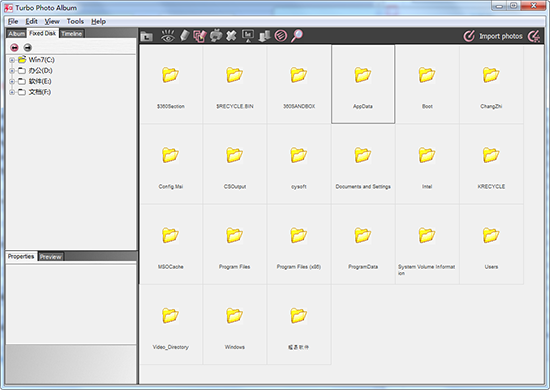The width and height of the screenshot is (550, 390).
Task: Select the MSOCache folder
Action: [x=170, y=245]
